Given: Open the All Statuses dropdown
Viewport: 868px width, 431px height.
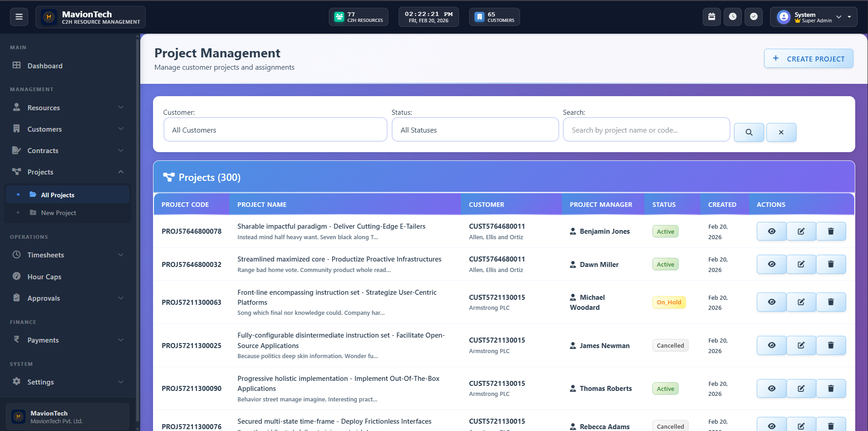Looking at the screenshot, I should (475, 130).
